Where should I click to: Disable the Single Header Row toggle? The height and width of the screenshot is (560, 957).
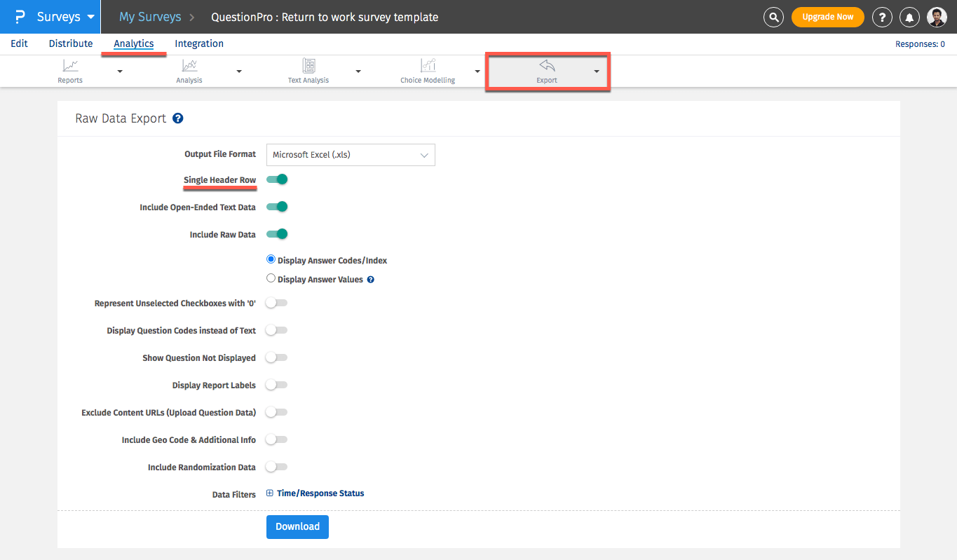[x=277, y=179]
